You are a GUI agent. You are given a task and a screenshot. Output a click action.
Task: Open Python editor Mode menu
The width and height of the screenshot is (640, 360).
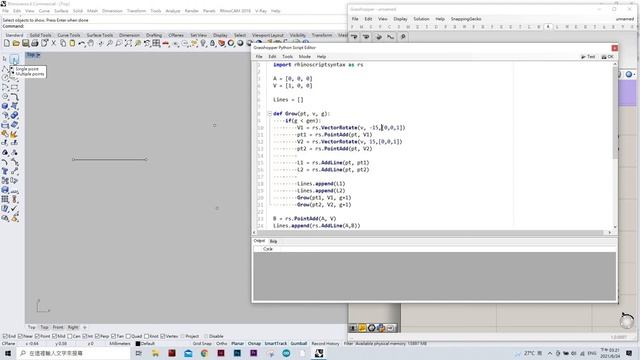[304, 57]
